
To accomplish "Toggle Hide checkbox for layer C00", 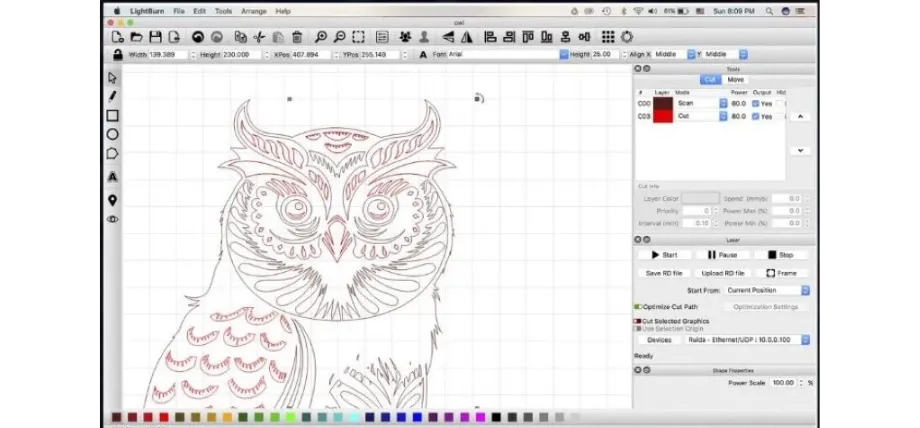I will [x=779, y=103].
